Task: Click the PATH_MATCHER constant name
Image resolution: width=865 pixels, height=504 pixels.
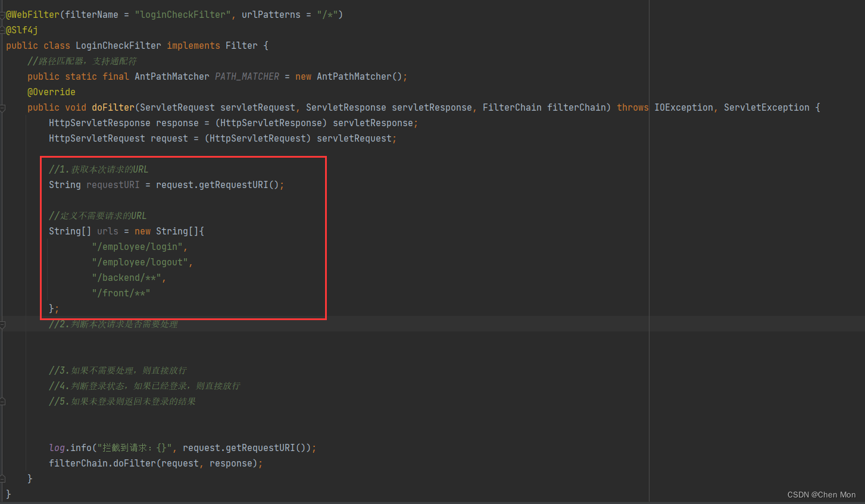Action: (247, 76)
